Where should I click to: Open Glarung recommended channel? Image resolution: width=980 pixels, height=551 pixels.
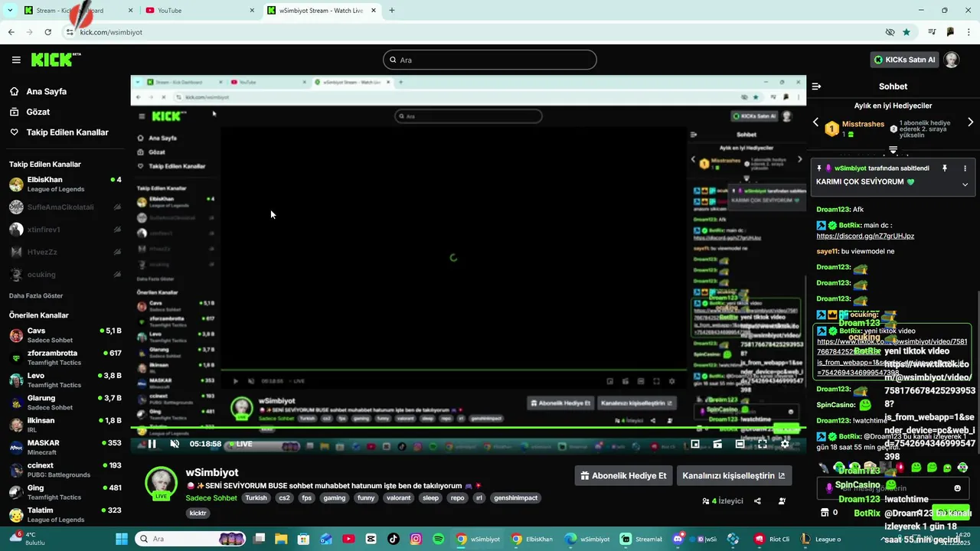click(x=64, y=403)
